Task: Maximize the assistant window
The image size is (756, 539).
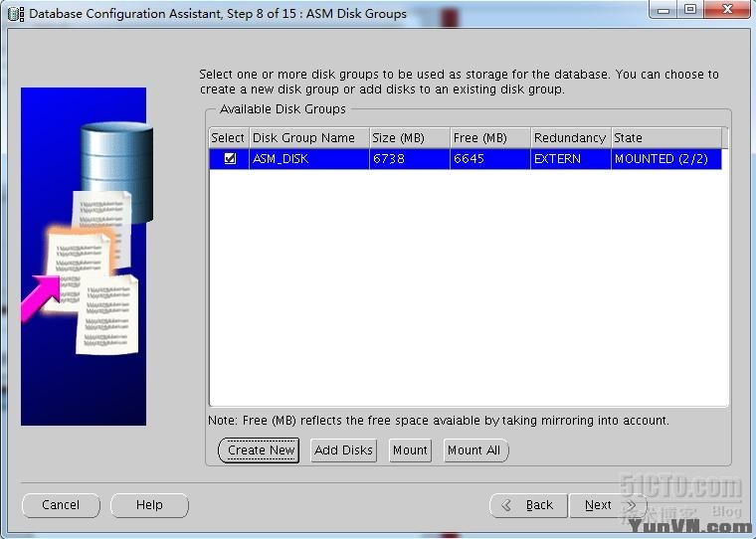Action: (x=690, y=10)
